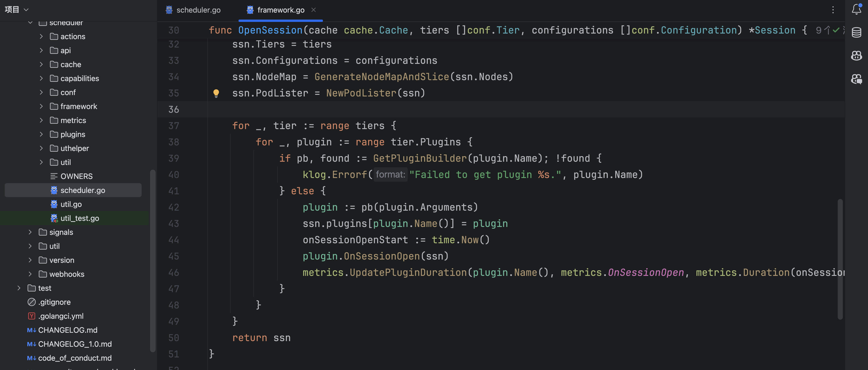The height and width of the screenshot is (370, 868).
Task: Expand the signals folder
Action: [30, 232]
